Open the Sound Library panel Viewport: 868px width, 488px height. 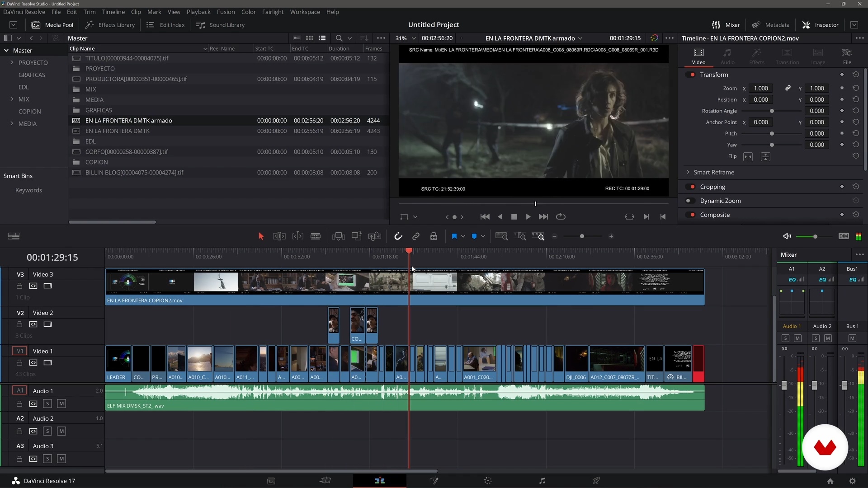(x=221, y=25)
